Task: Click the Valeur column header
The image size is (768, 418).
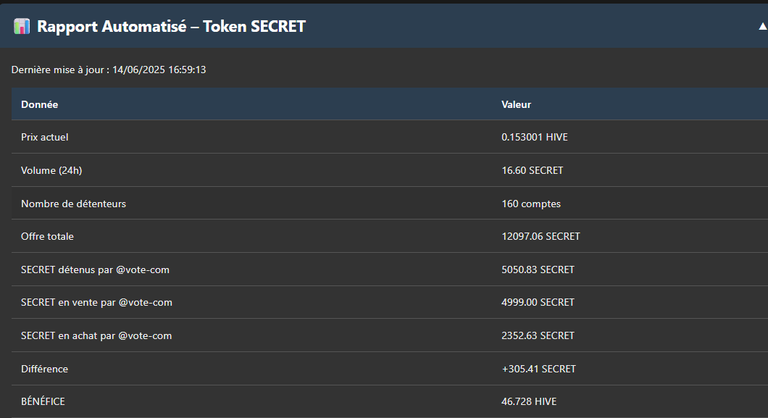Action: tap(516, 104)
